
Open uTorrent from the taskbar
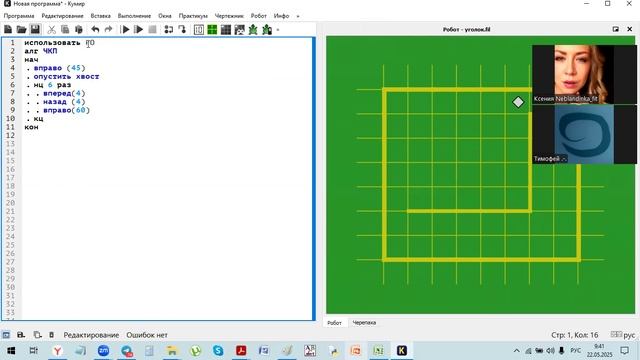tap(196, 351)
